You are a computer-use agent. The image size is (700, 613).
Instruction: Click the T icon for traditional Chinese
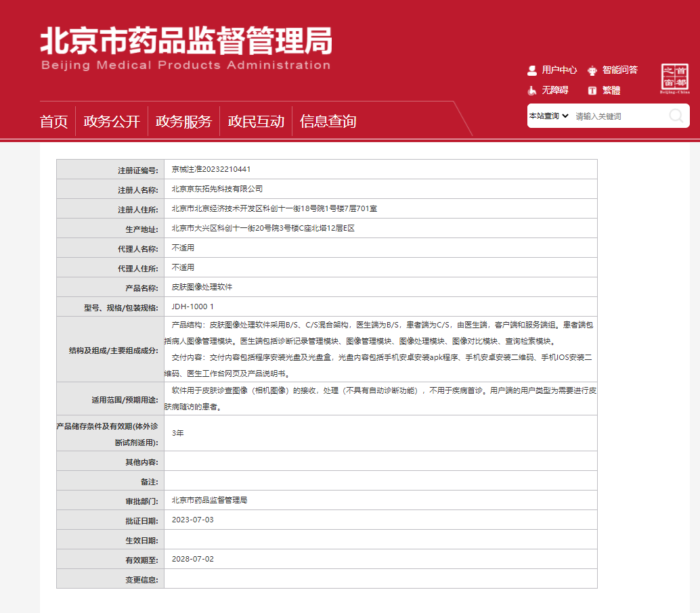tap(592, 91)
